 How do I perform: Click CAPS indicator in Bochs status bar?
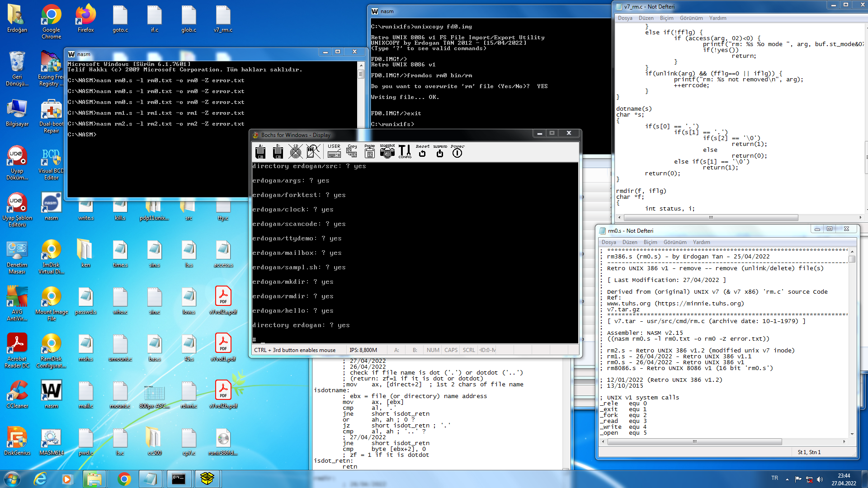pos(451,350)
